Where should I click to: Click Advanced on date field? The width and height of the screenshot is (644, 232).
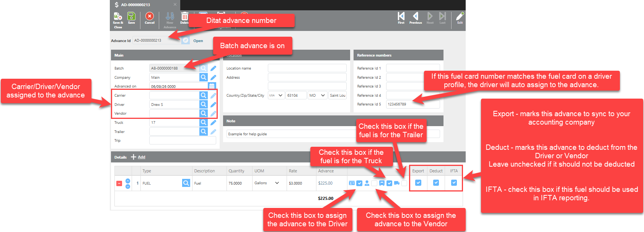pyautogui.click(x=178, y=86)
